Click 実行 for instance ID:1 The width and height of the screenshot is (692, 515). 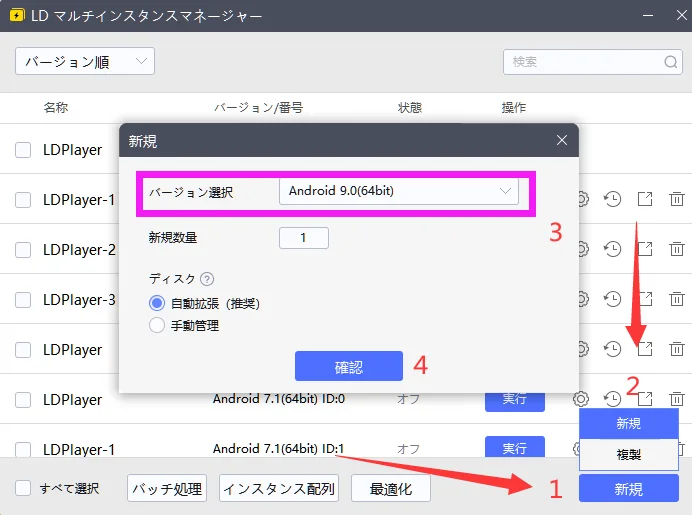pos(515,447)
